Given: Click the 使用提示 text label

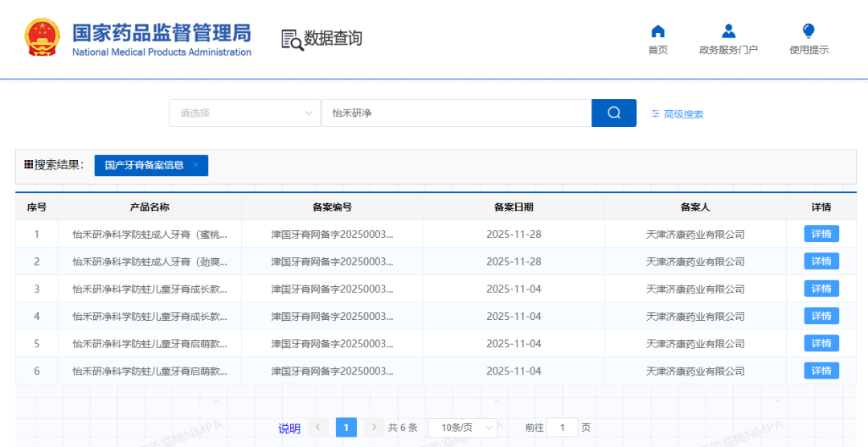Looking at the screenshot, I should [809, 50].
